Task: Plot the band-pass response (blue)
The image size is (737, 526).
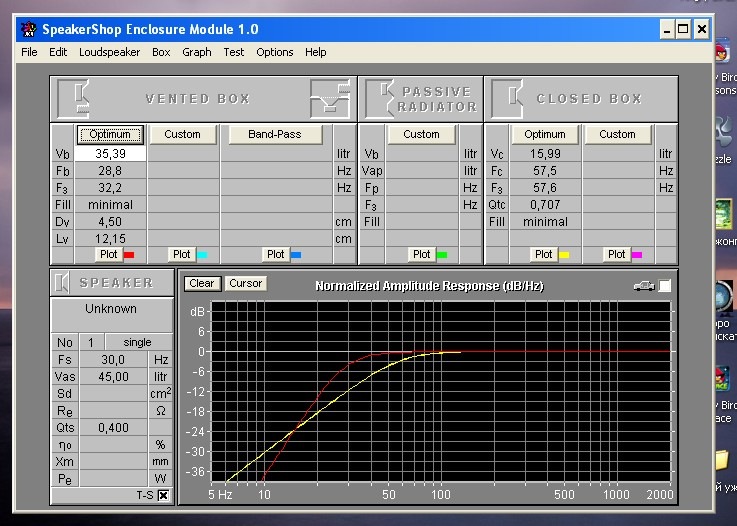Action: (x=275, y=254)
